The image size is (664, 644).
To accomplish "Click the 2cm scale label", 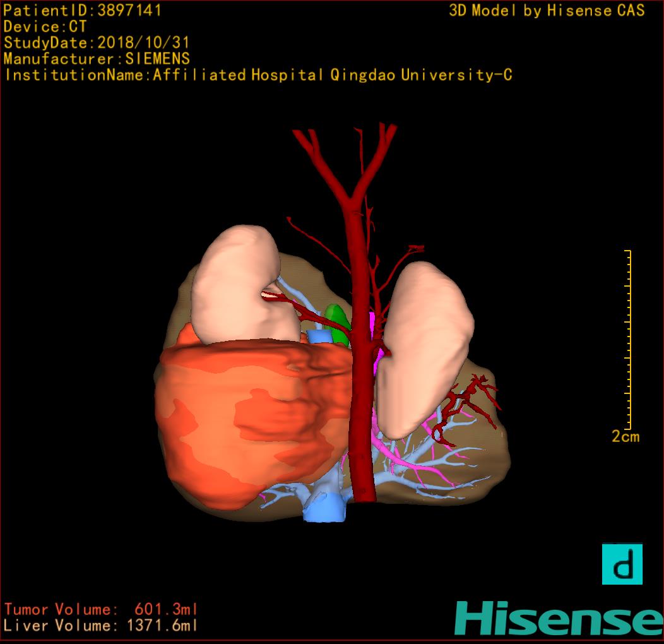I will pyautogui.click(x=625, y=436).
